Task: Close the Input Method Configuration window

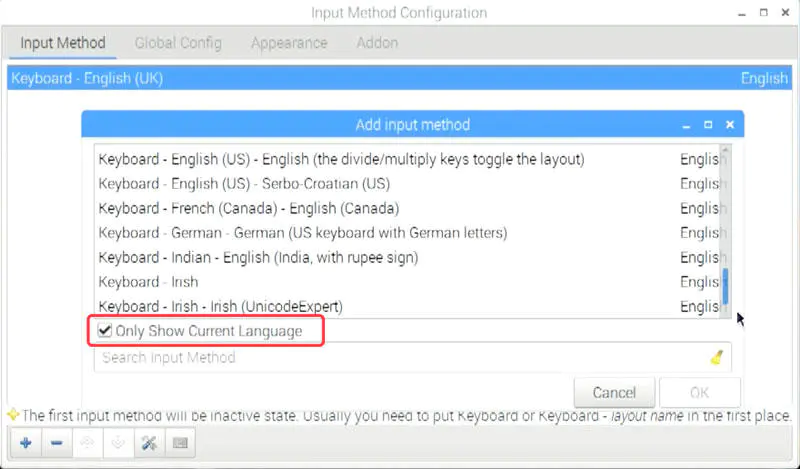Action: pos(786,12)
